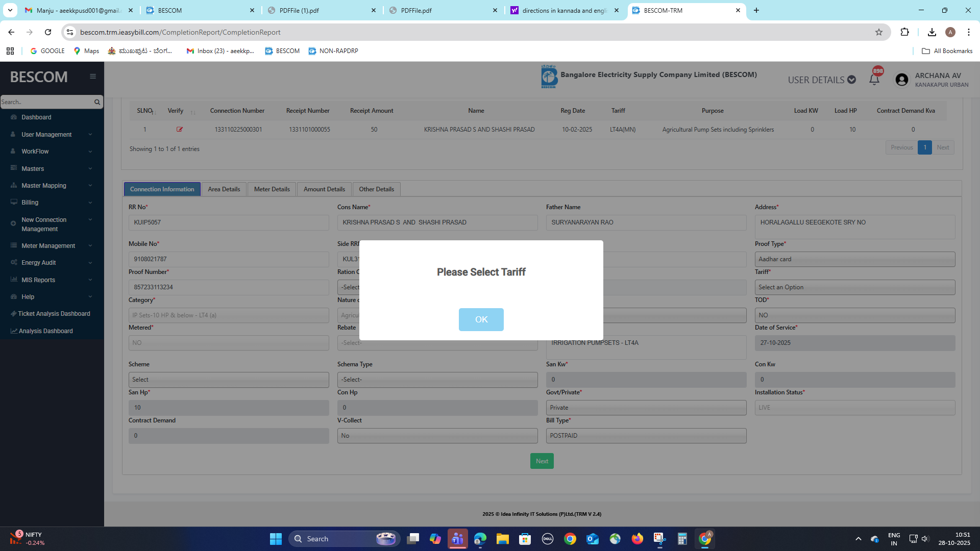This screenshot has width=980, height=551.
Task: Open the Amount Details tab
Action: 324,189
